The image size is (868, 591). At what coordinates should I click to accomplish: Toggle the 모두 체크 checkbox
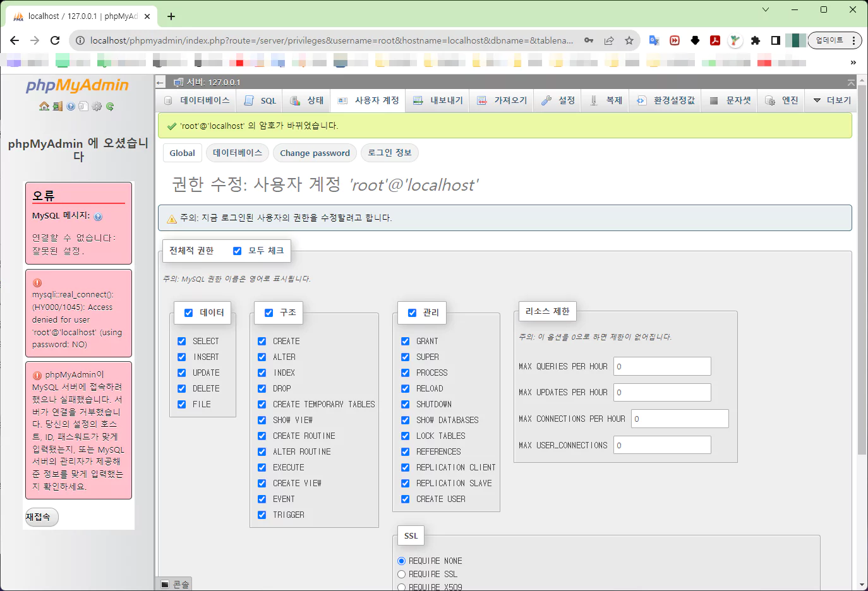pyautogui.click(x=238, y=251)
